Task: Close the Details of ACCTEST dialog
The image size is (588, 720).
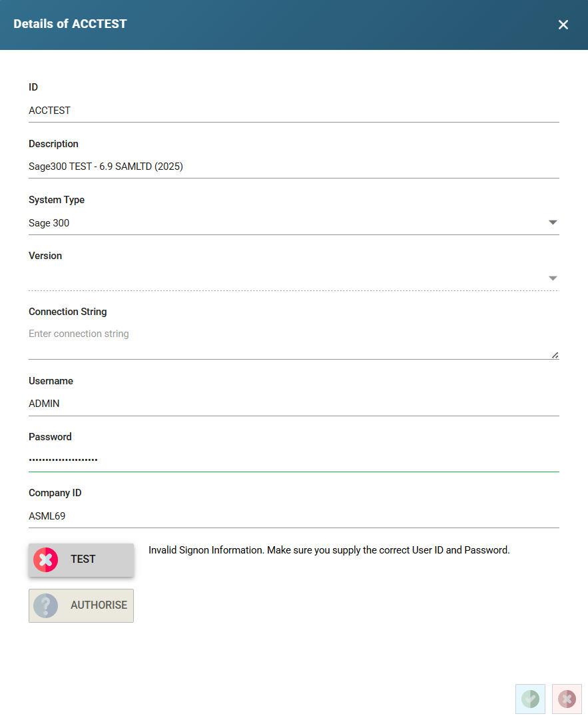Action: (x=563, y=25)
